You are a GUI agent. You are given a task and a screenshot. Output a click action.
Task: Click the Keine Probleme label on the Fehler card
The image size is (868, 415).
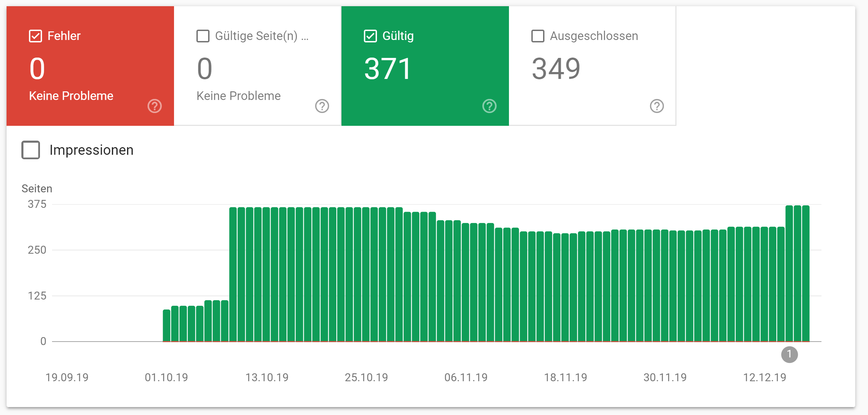pyautogui.click(x=71, y=95)
